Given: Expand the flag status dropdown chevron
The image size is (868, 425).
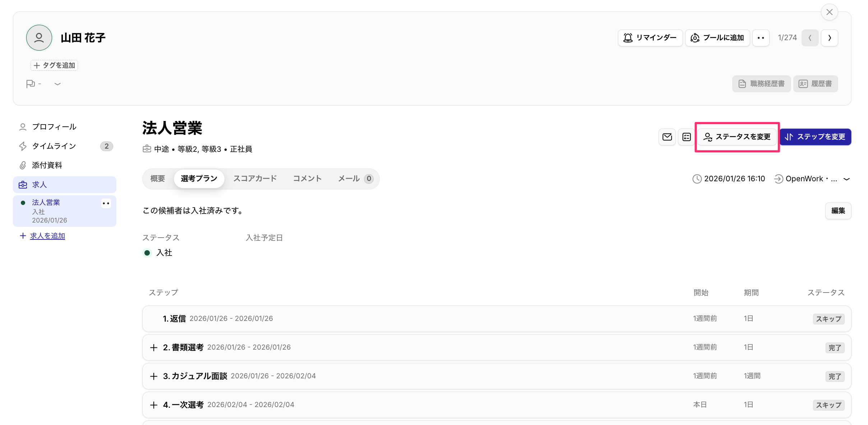Looking at the screenshot, I should tap(57, 84).
